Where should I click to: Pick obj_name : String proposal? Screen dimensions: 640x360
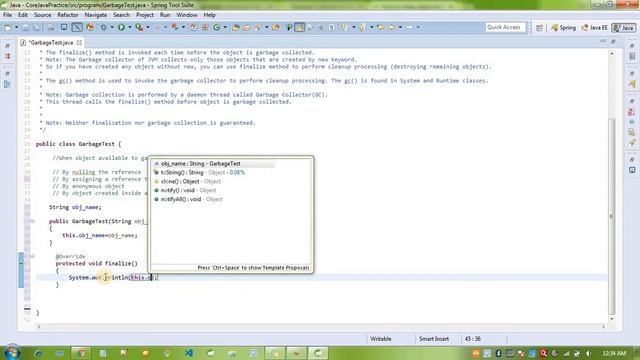click(x=213, y=164)
